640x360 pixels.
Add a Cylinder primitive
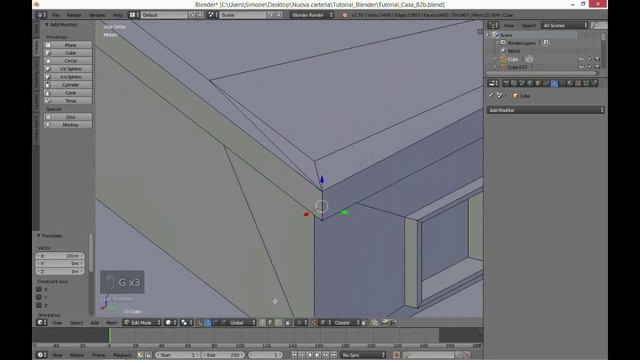[x=68, y=84]
